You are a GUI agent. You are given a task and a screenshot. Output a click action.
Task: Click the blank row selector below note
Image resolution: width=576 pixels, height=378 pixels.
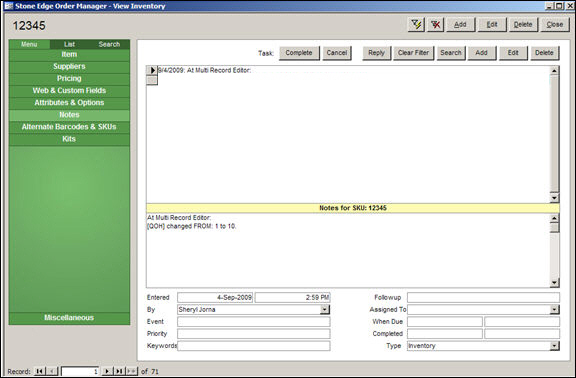(x=152, y=80)
